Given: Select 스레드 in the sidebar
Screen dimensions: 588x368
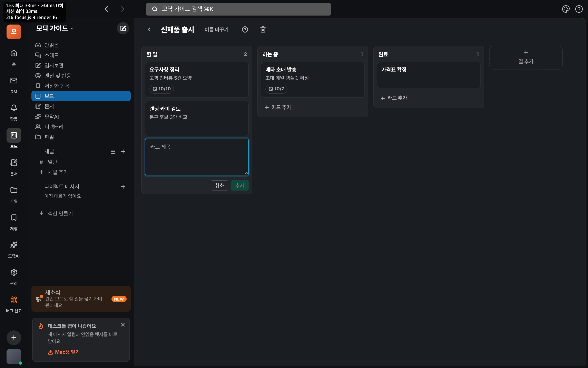Looking at the screenshot, I should (x=81, y=55).
